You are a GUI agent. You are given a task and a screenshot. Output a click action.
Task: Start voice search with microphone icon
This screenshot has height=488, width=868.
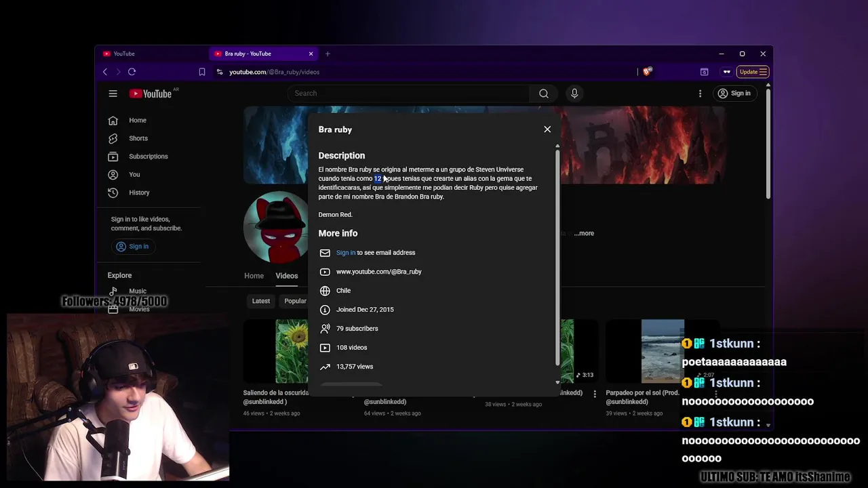[x=574, y=94]
